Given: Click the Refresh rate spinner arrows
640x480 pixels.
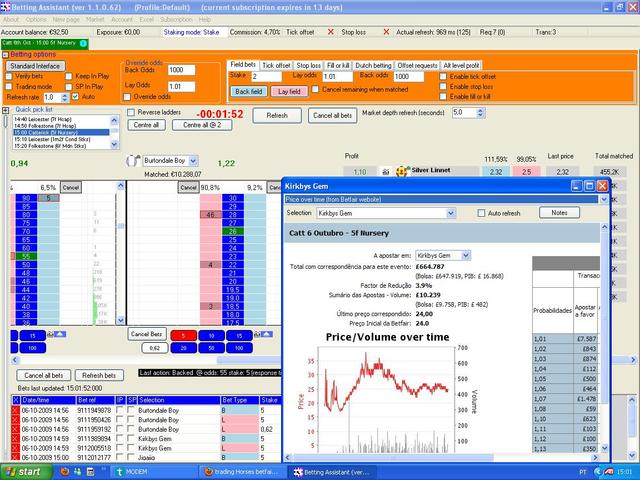Looking at the screenshot, I should (64, 98).
